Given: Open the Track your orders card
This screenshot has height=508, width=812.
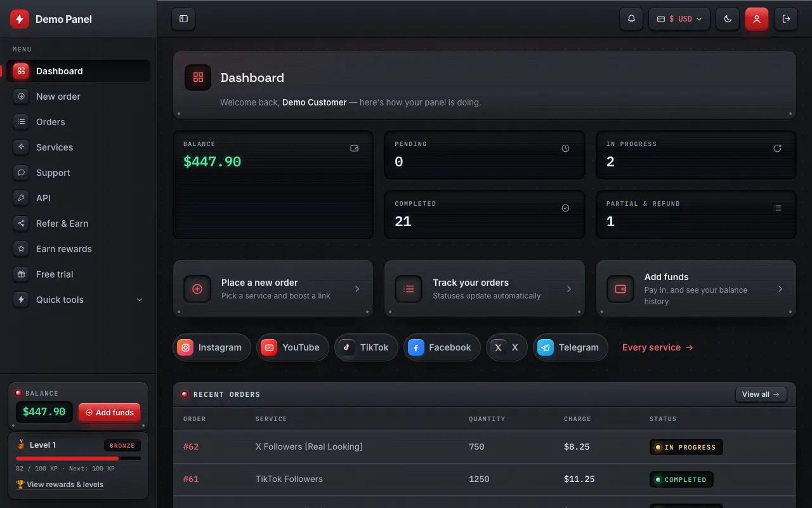Looking at the screenshot, I should click(485, 288).
